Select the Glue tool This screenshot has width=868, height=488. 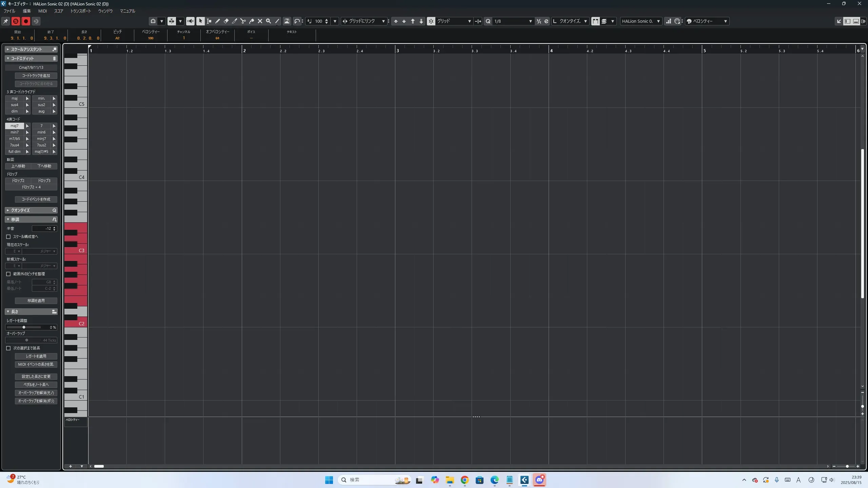(252, 21)
